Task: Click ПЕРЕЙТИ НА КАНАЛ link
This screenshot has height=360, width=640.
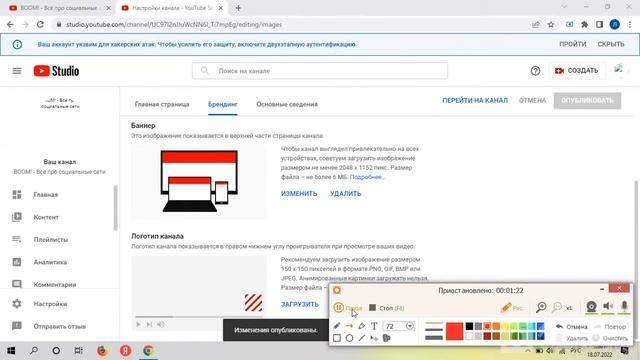Action: pyautogui.click(x=475, y=100)
